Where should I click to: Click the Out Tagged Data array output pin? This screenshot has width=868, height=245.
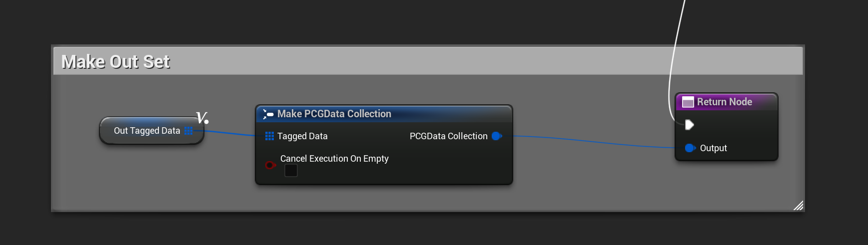click(x=188, y=131)
